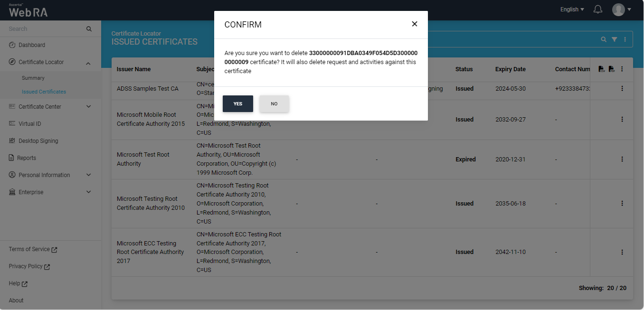
Task: Click the Certificate Locator compass icon
Action: point(12,62)
